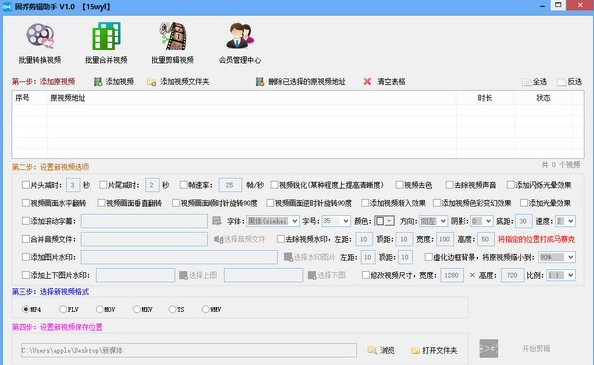The height and width of the screenshot is (365, 594).
Task: Click the gray start clip icon button
Action: pos(489,349)
